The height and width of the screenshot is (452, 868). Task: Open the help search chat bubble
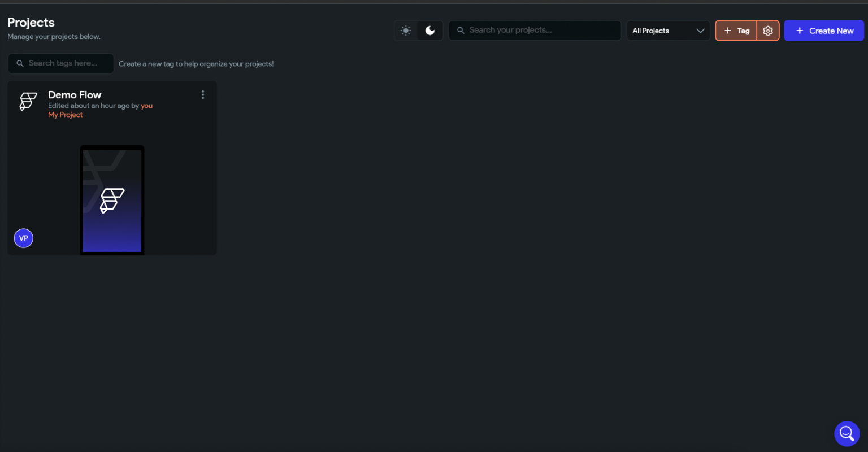847,433
